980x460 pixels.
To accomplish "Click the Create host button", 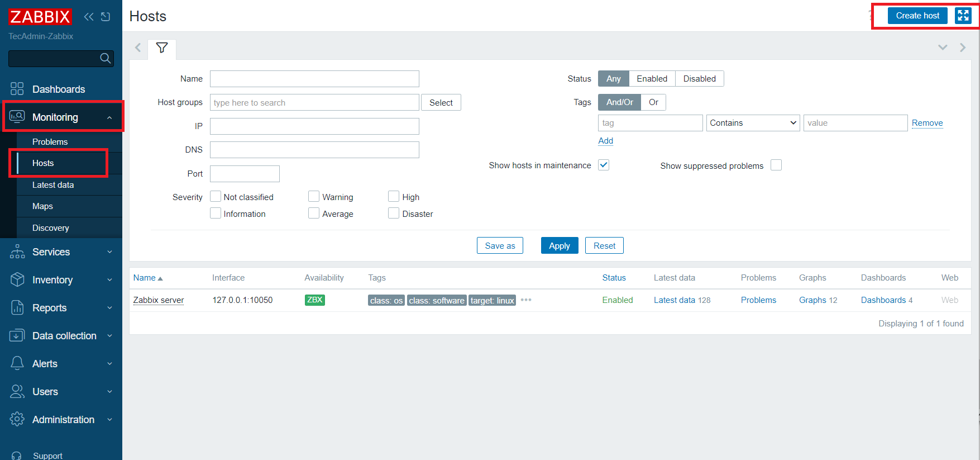I will (917, 16).
